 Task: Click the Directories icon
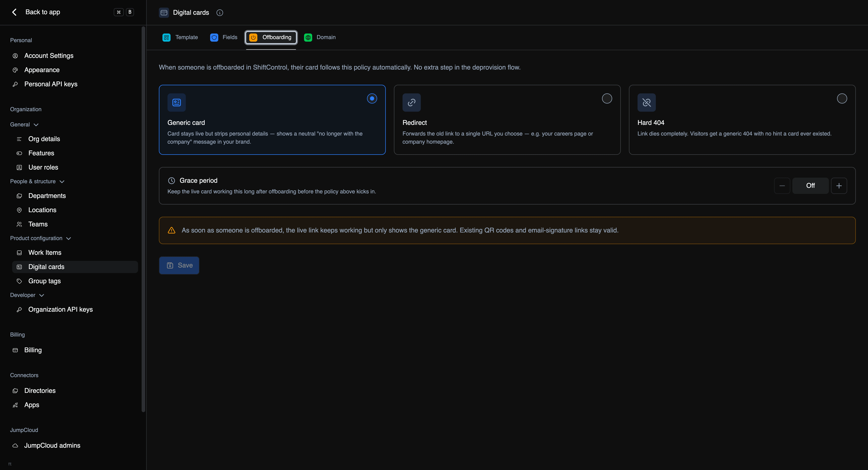coord(15,391)
